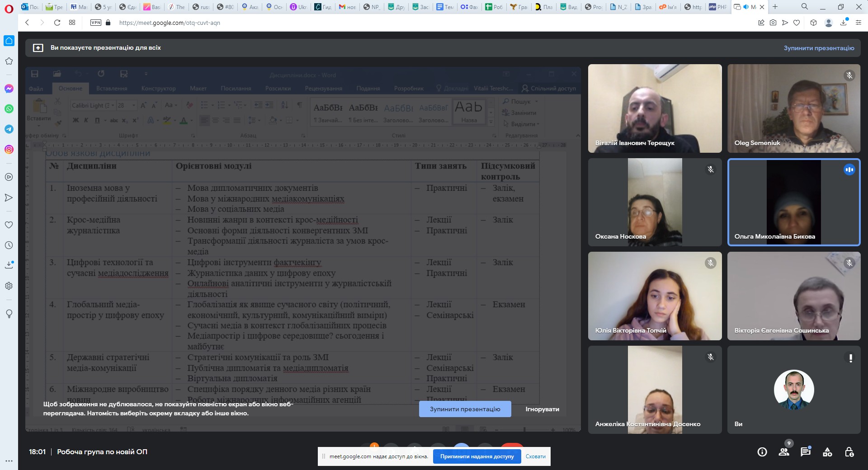Take a snapshot with camera icon
Viewport: 868px width, 470px height.
773,23
